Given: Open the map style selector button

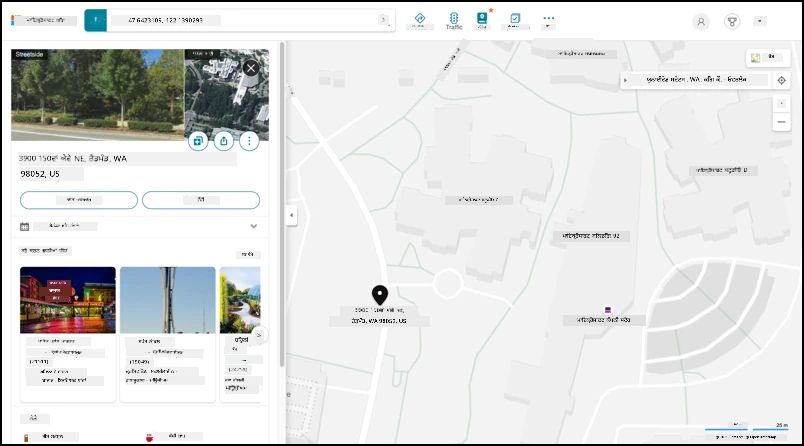Looking at the screenshot, I should coord(768,58).
